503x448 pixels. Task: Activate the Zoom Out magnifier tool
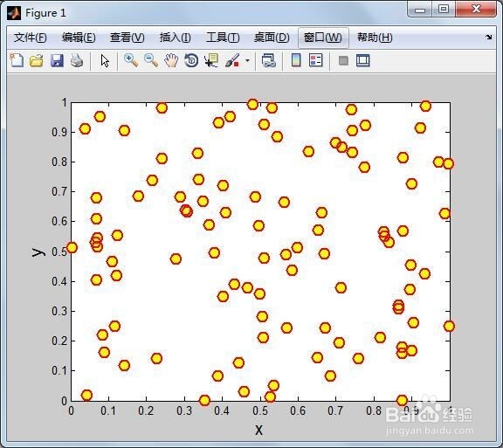[x=151, y=60]
